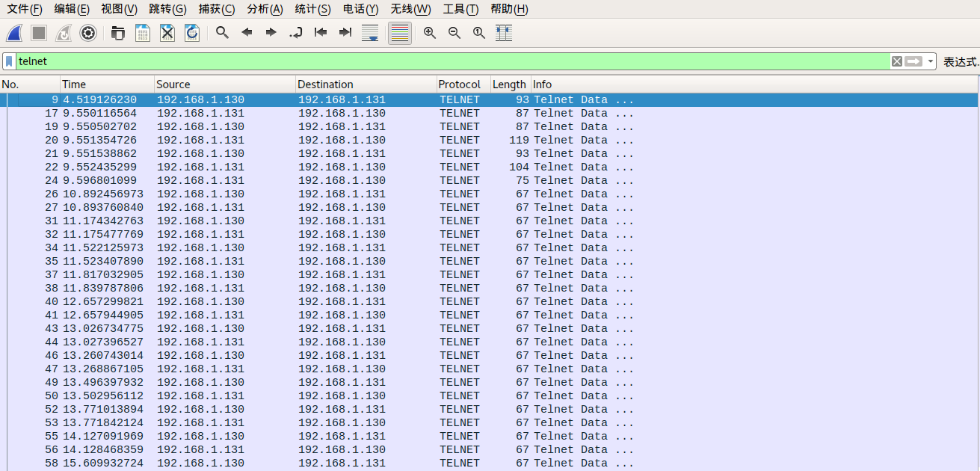Open the 无线(W) menu
The height and width of the screenshot is (471, 980).
(x=410, y=9)
